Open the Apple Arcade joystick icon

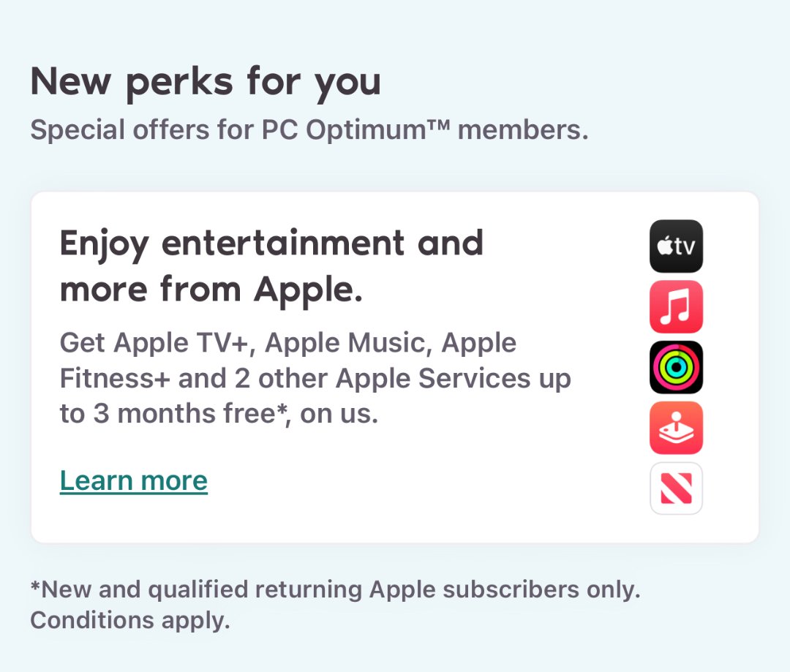coord(676,428)
